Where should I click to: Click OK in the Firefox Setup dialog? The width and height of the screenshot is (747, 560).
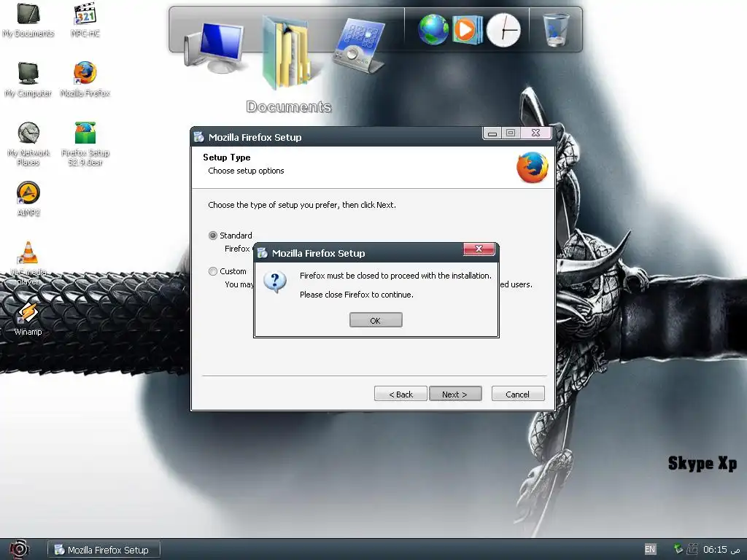pos(376,320)
